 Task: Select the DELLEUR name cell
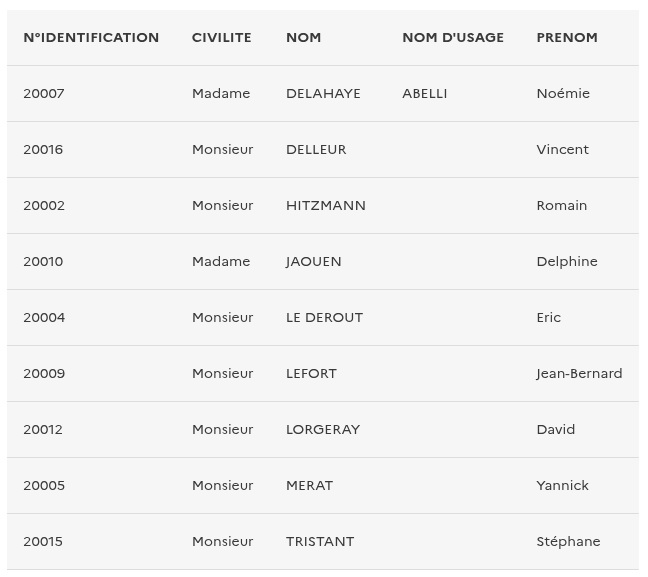(316, 150)
